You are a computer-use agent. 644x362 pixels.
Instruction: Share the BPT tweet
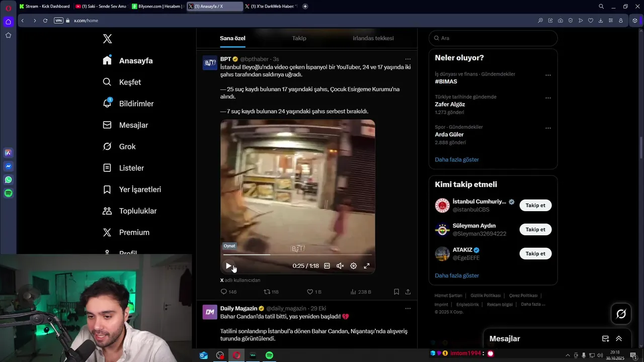[x=408, y=292]
